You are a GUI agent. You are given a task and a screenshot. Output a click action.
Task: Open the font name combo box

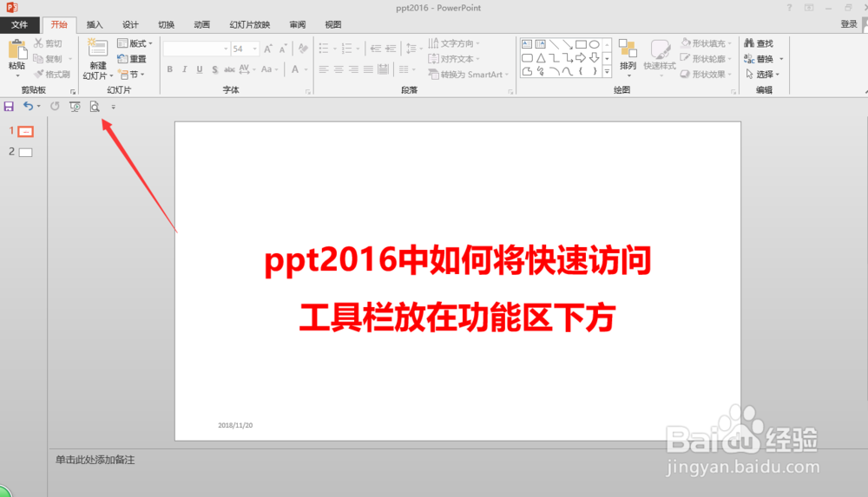[196, 49]
